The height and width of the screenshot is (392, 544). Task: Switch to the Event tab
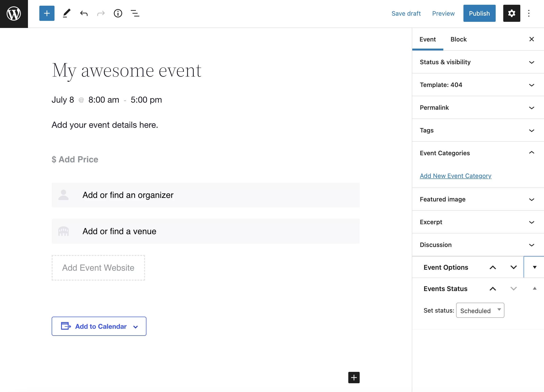click(427, 39)
